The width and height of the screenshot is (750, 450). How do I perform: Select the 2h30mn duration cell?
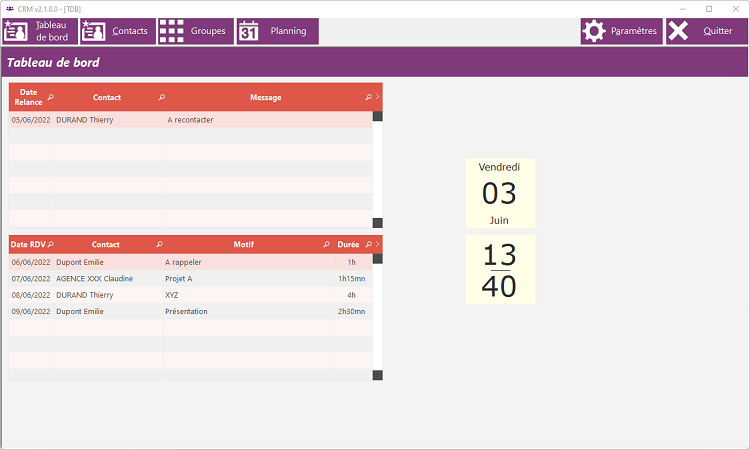(x=352, y=311)
